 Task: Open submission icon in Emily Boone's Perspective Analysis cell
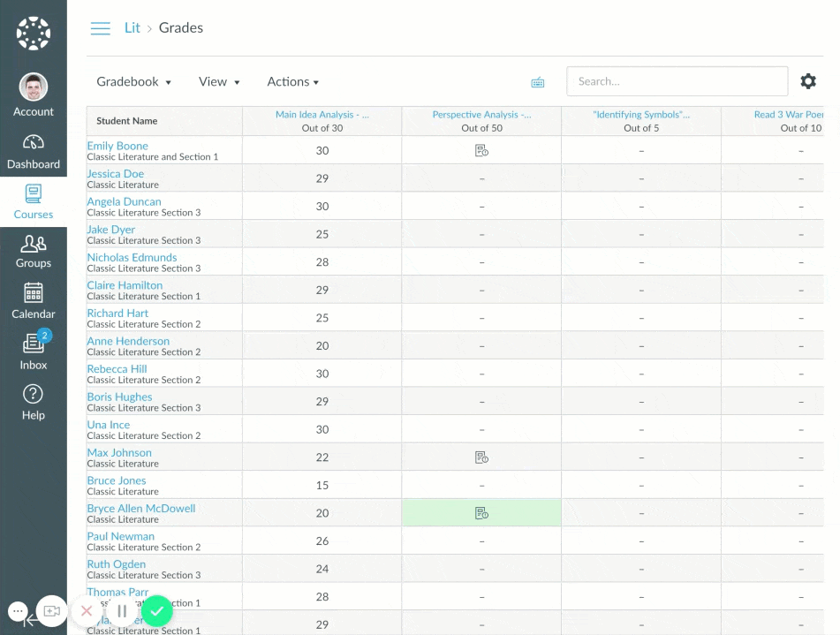click(481, 150)
